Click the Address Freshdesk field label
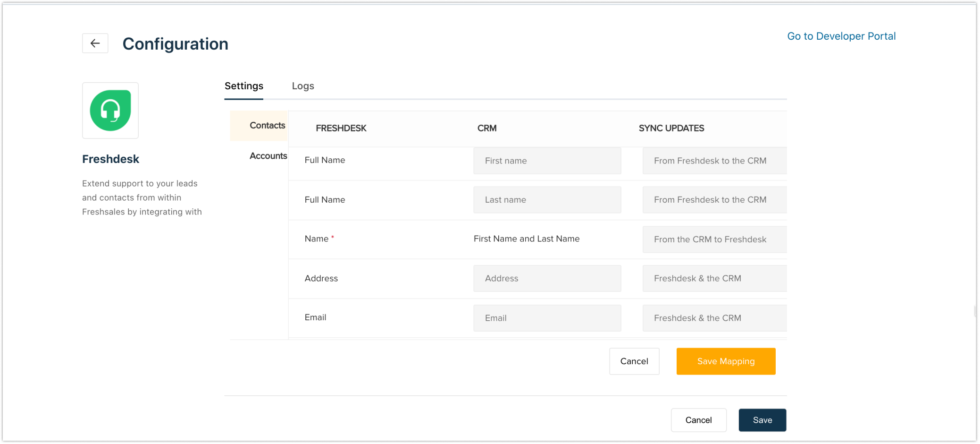Screen dimensions: 980x444 [x=321, y=279]
